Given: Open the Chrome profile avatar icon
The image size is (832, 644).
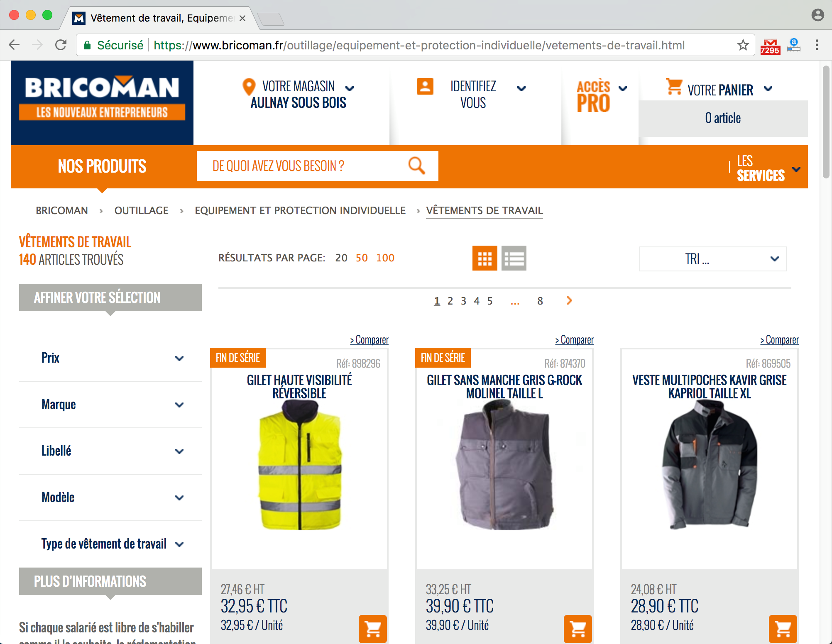Looking at the screenshot, I should [817, 15].
